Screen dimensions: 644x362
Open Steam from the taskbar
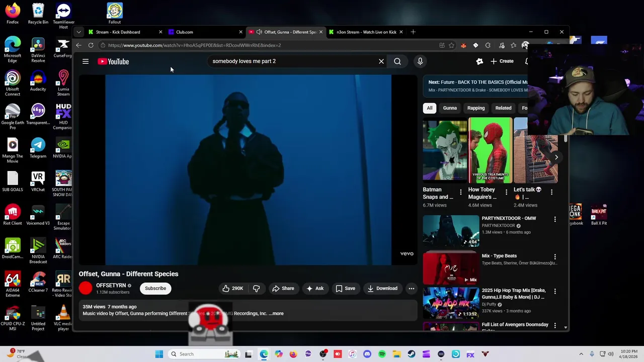[411, 354]
